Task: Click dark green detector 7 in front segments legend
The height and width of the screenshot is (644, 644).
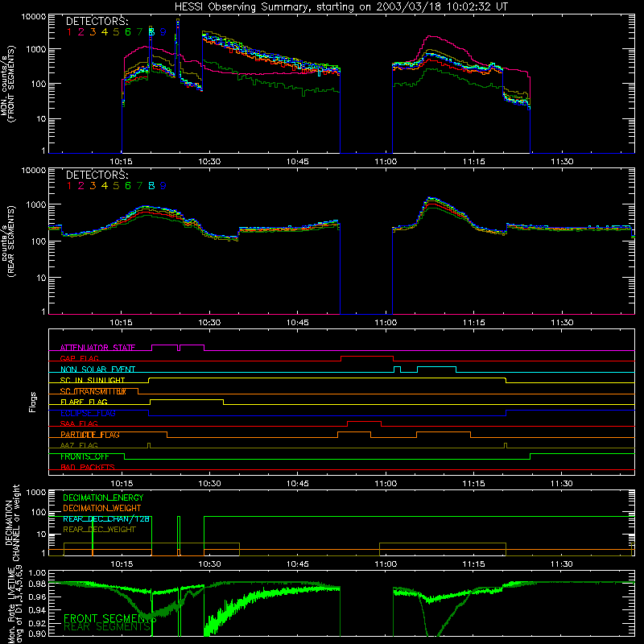Action: point(139,32)
